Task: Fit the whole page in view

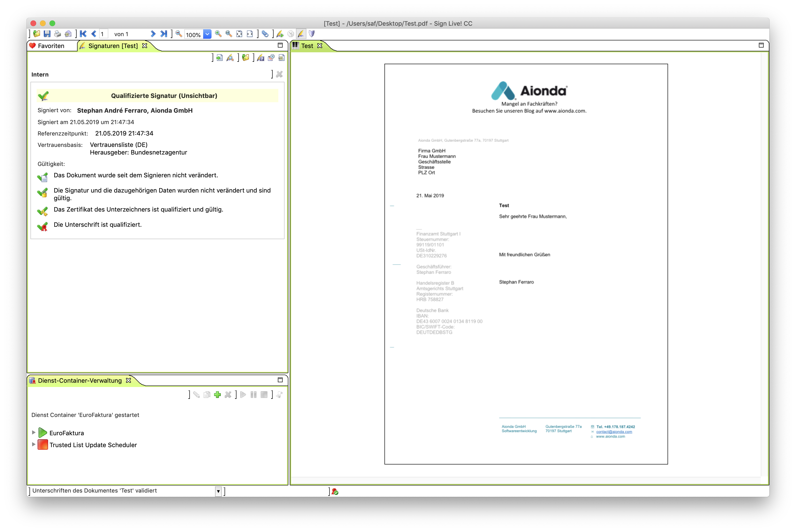Action: 239,34
